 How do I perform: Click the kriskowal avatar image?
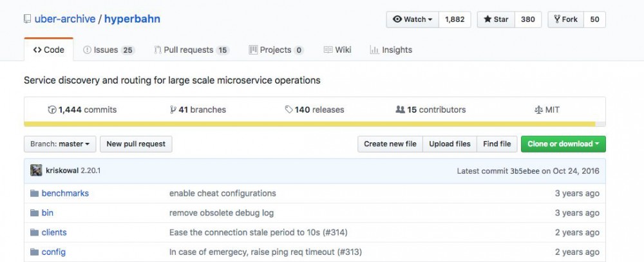point(36,171)
